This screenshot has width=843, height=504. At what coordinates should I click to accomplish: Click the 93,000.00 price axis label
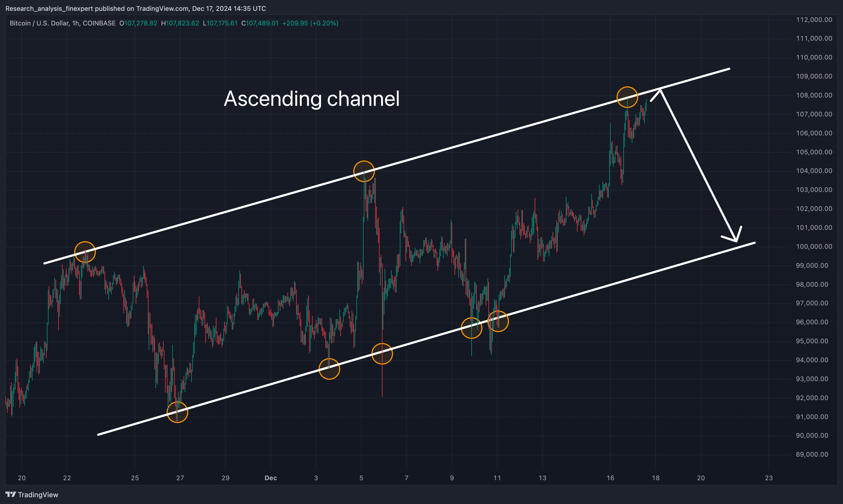click(x=812, y=379)
